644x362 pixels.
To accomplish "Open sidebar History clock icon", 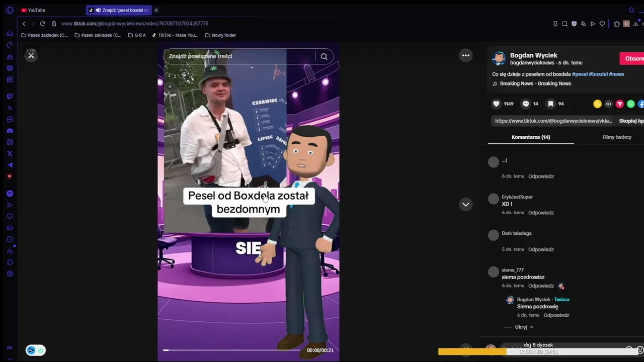I will [x=10, y=239].
